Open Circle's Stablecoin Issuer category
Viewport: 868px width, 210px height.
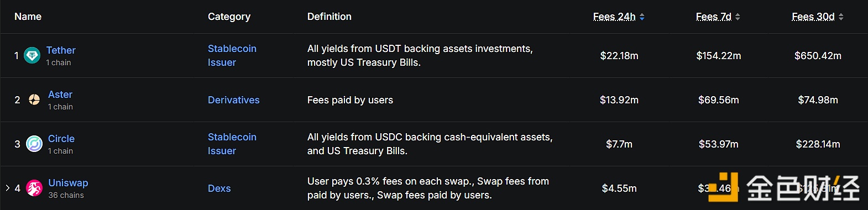tap(232, 144)
